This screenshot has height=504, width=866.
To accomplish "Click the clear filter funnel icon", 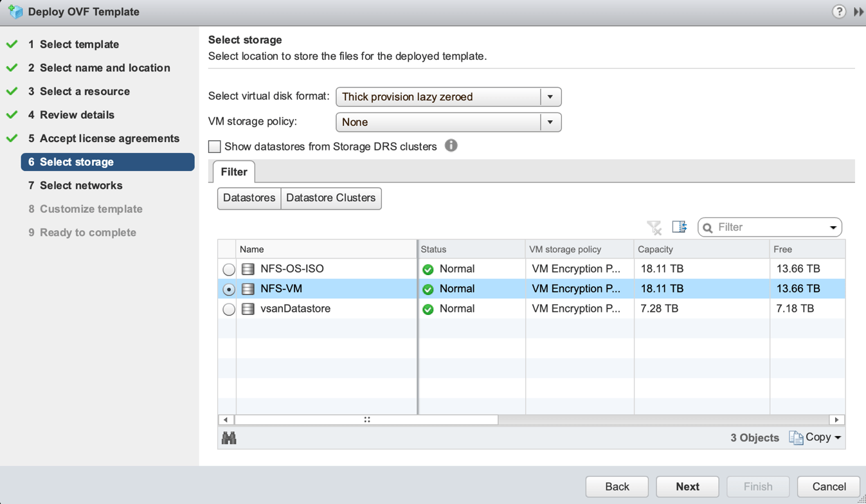I will (x=654, y=227).
